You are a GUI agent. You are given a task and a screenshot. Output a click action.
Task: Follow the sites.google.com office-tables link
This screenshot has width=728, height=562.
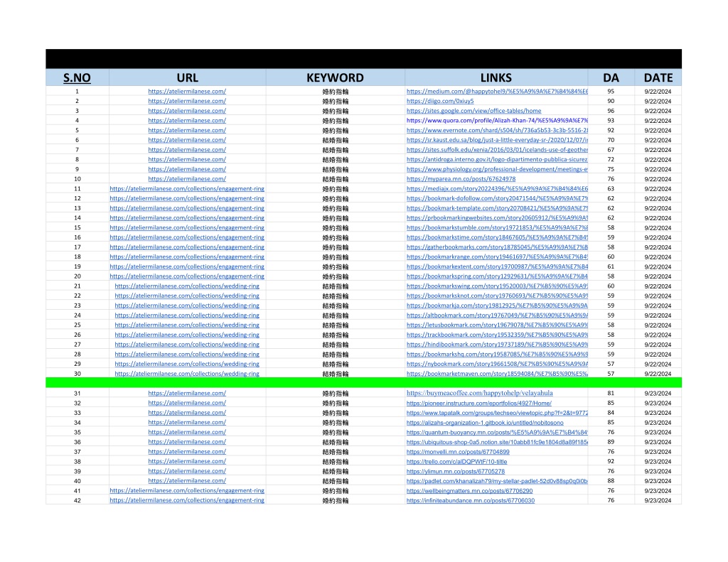point(474,111)
